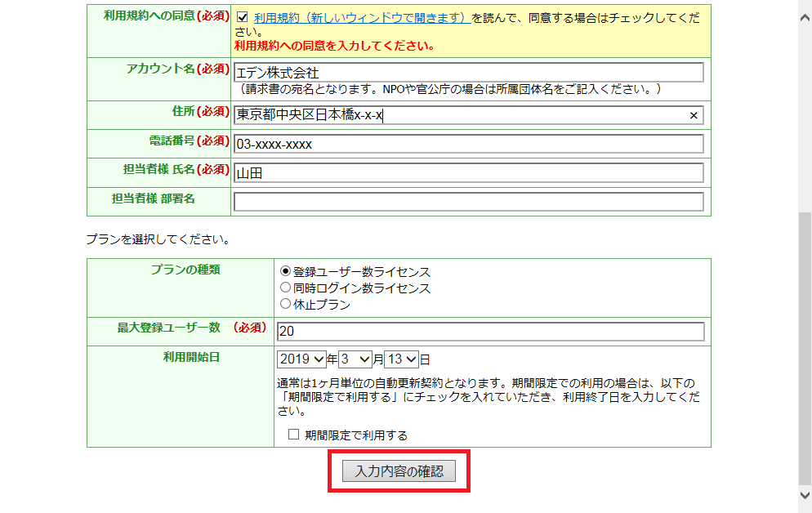
Task: Open the day dropdown showing 13
Action: pos(401,359)
